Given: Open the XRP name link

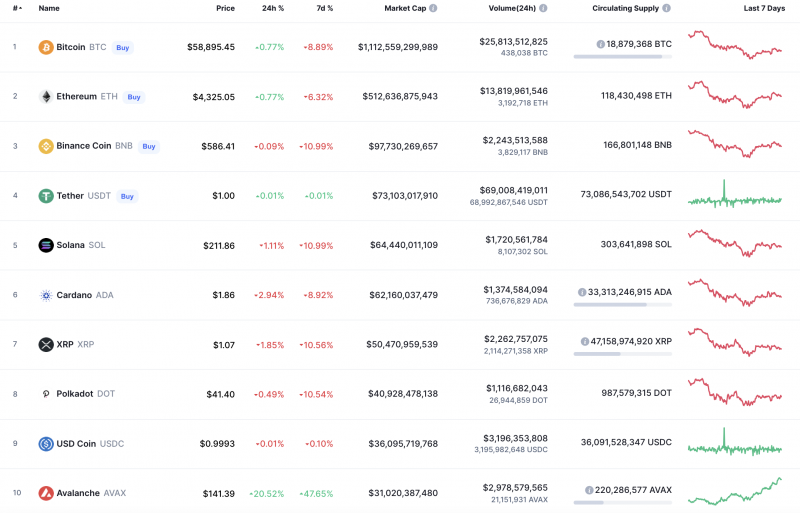Looking at the screenshot, I should pyautogui.click(x=65, y=345).
